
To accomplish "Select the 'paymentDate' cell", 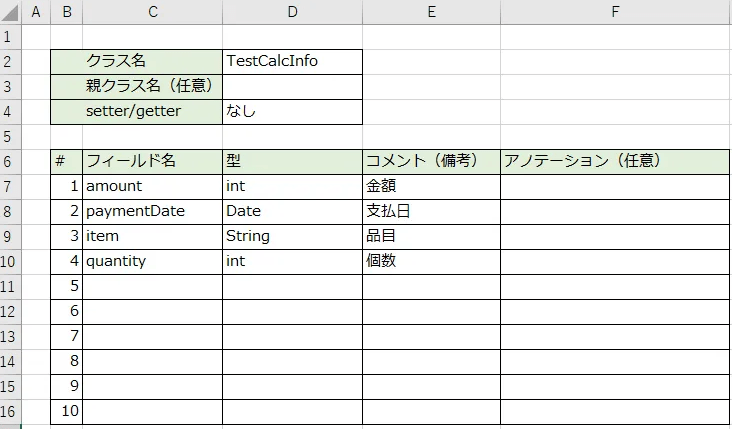I will [x=153, y=212].
